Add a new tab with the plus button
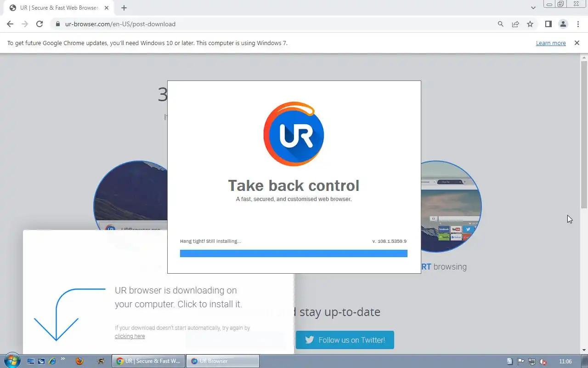This screenshot has width=588, height=368. [x=124, y=8]
